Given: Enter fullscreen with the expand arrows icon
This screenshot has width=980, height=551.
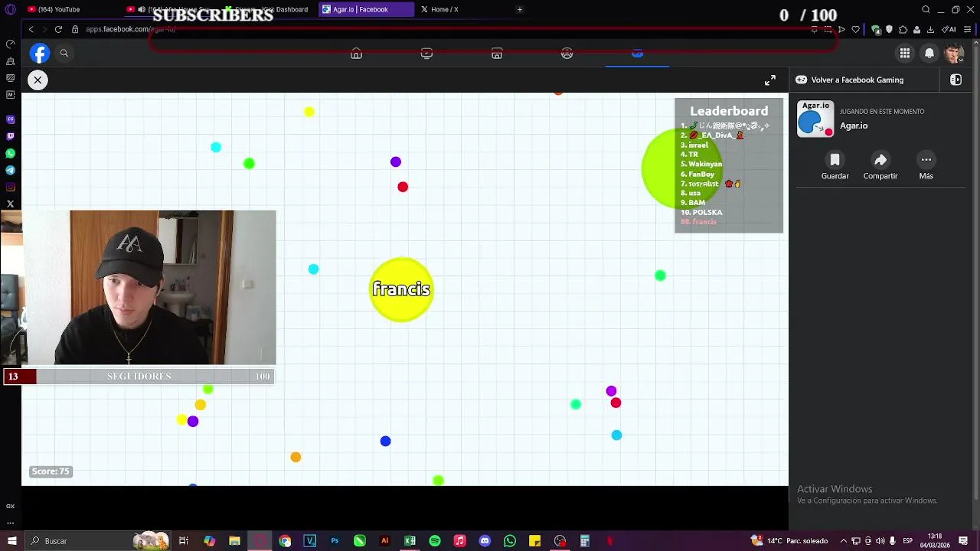Looking at the screenshot, I should (770, 80).
